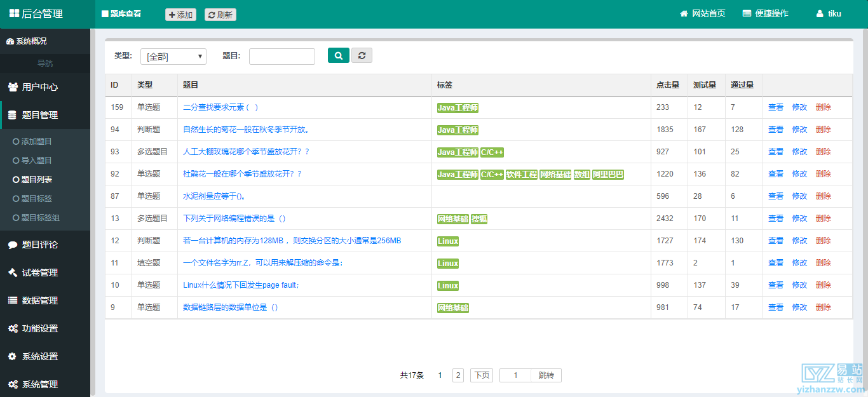Click the 用户中心 users icon in sidebar
868x397 pixels.
(13, 87)
